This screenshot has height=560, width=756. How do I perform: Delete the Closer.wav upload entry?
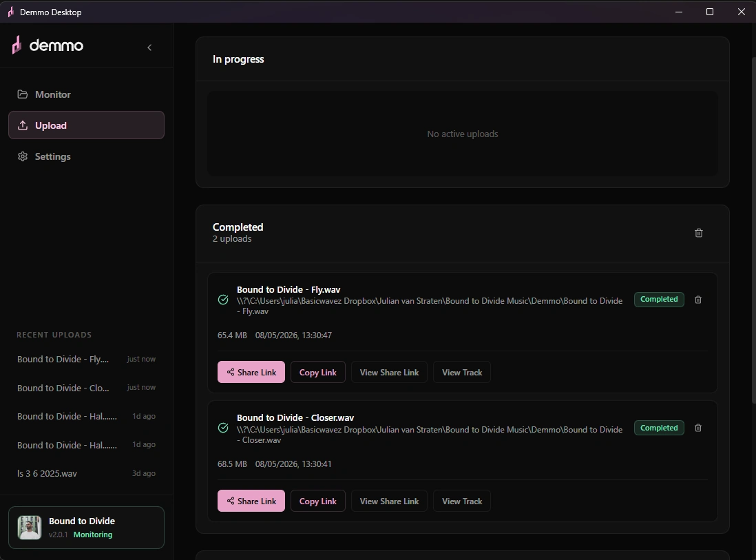(x=697, y=428)
